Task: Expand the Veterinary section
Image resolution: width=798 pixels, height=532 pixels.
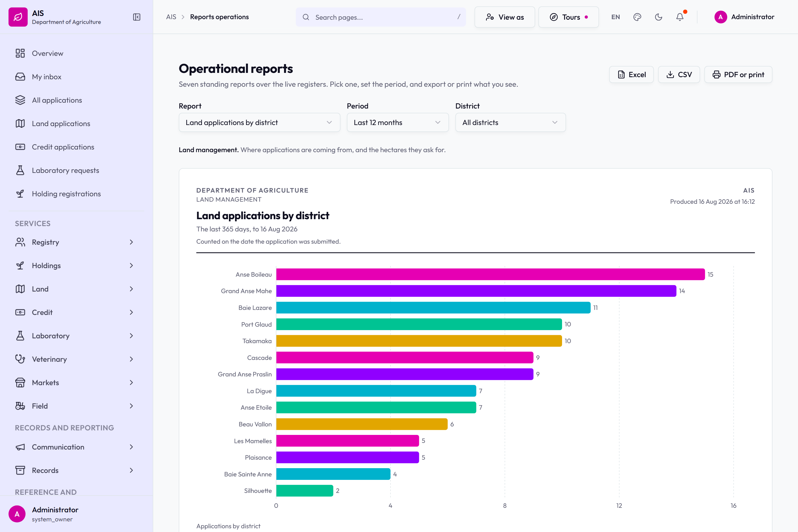Action: point(76,359)
